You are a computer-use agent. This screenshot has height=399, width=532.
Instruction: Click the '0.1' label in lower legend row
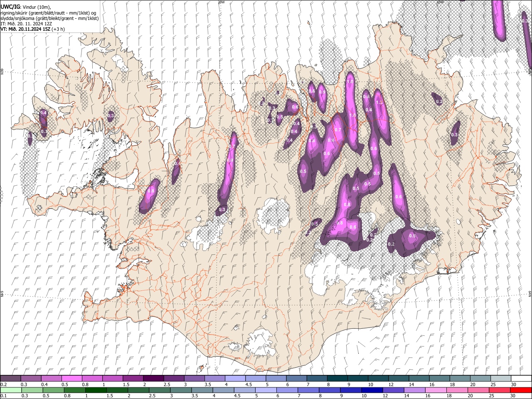pos(3,396)
